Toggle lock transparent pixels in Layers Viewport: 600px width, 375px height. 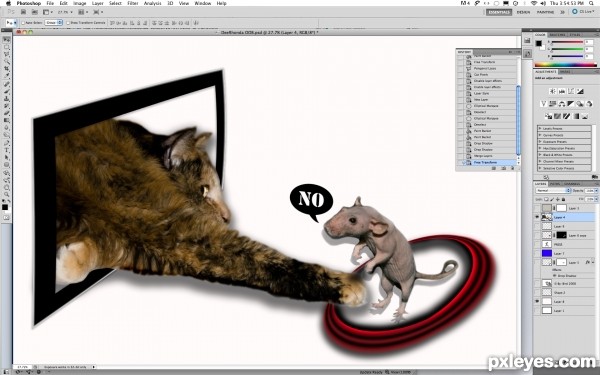[x=546, y=199]
